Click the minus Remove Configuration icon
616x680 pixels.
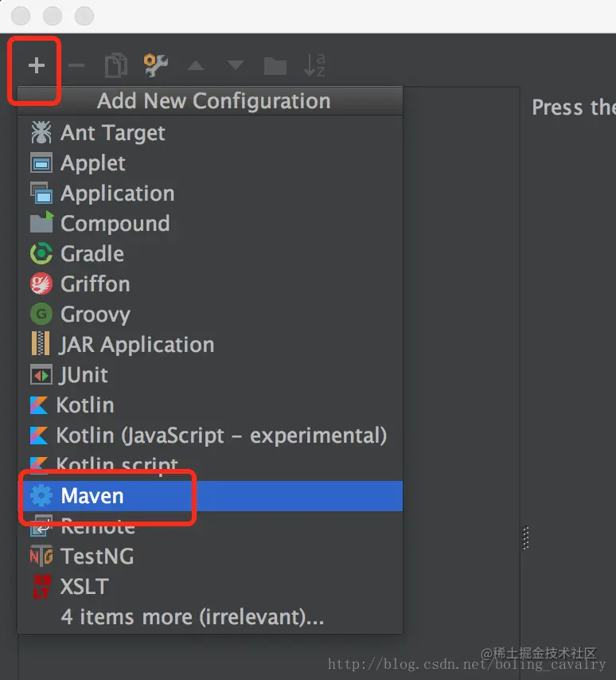click(76, 66)
